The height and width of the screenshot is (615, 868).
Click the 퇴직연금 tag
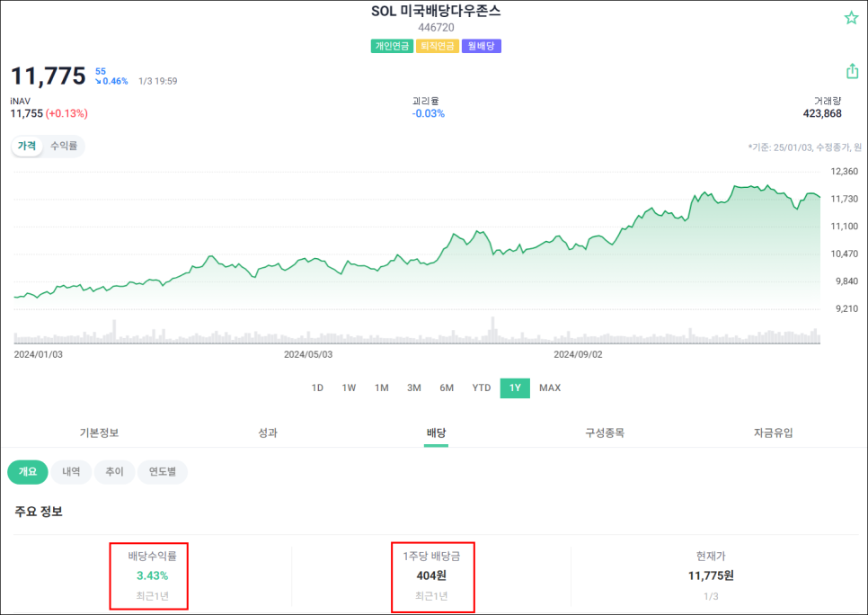click(x=438, y=46)
